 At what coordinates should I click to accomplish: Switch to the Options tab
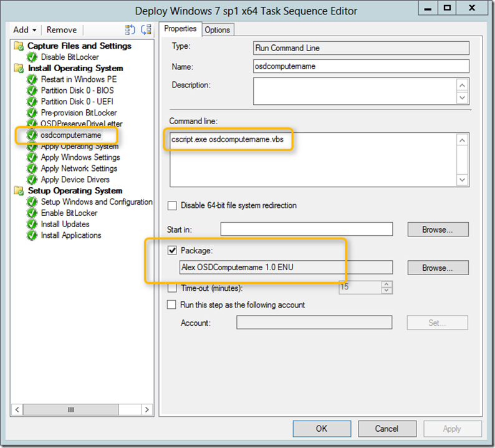[x=218, y=30]
